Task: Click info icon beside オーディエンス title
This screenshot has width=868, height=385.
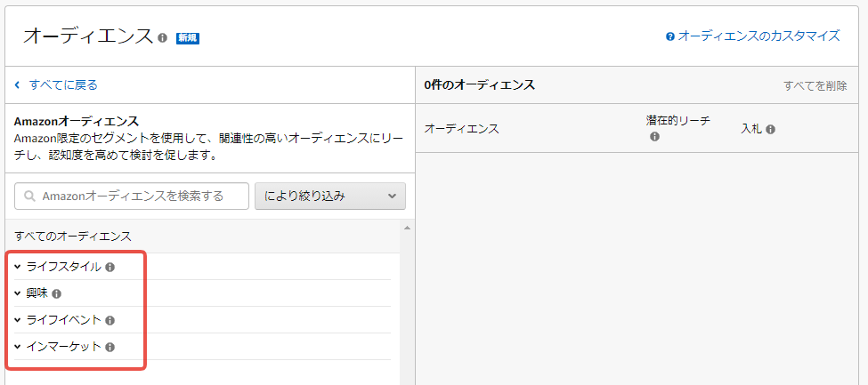Action: pyautogui.click(x=162, y=38)
